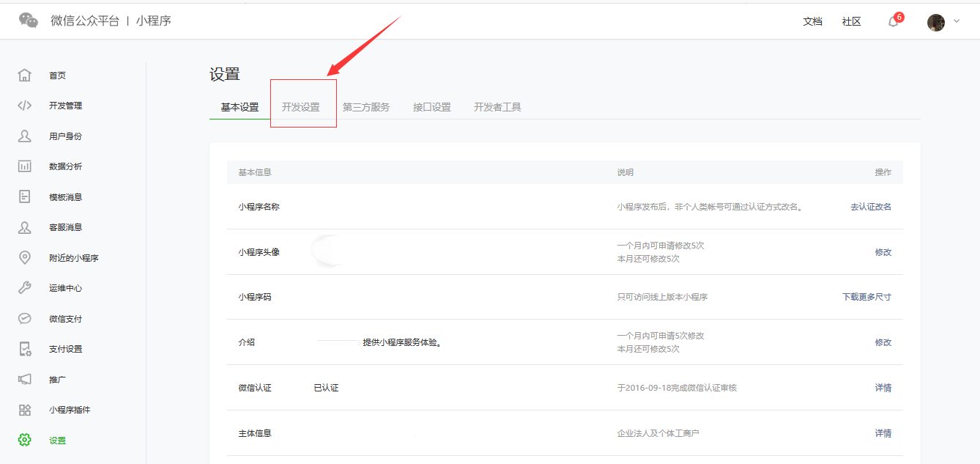
Task: Click the home icon beside 首页
Action: pos(25,76)
